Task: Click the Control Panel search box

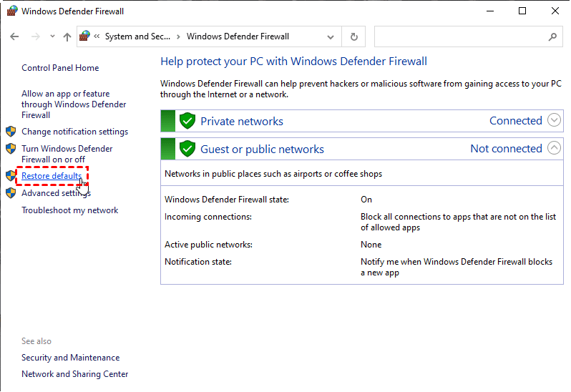Action: pos(458,36)
